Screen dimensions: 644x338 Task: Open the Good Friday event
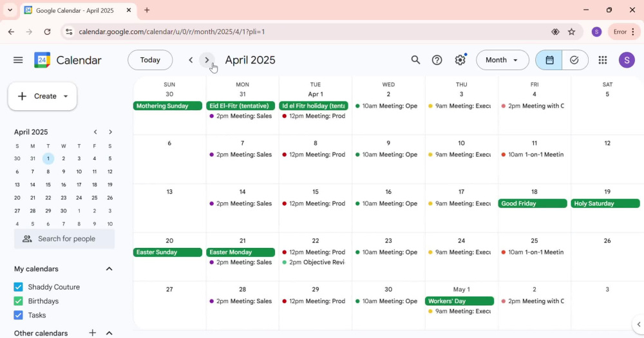(533, 203)
